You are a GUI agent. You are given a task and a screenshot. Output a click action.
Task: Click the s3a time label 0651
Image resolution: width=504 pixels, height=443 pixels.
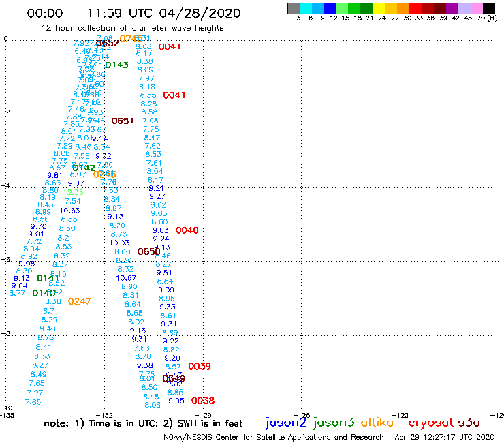pyautogui.click(x=123, y=121)
